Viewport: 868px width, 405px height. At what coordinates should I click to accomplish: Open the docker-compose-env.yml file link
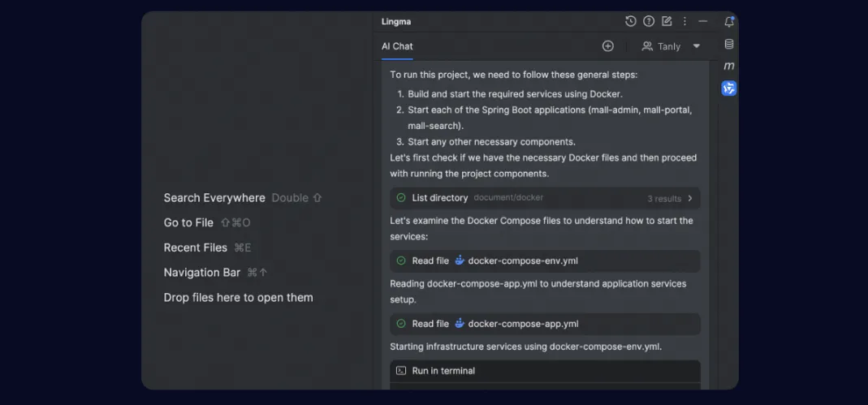523,261
